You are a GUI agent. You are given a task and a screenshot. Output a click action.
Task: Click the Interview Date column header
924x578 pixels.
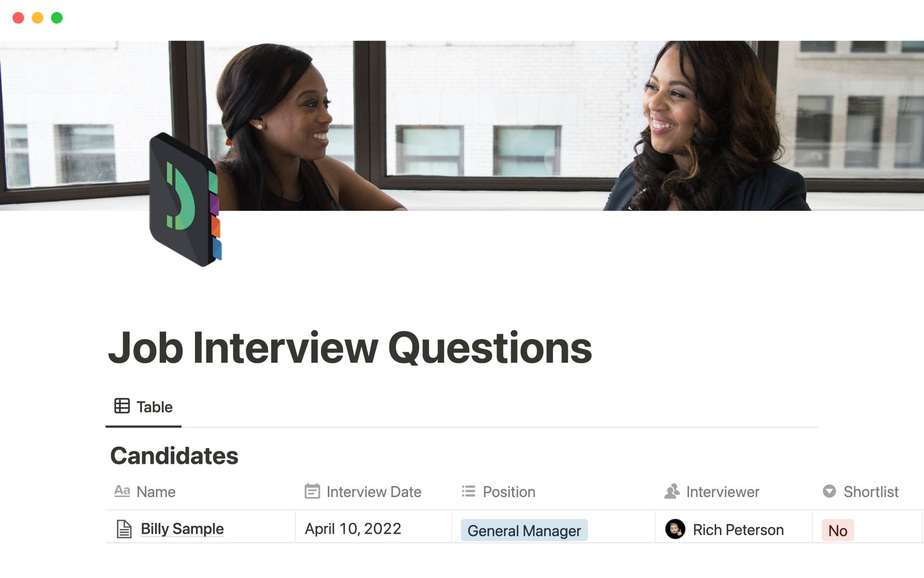coord(373,492)
